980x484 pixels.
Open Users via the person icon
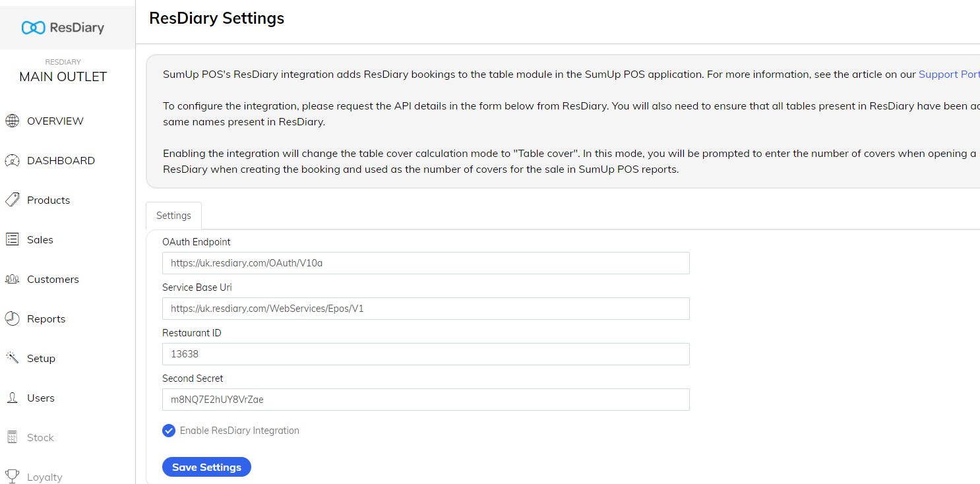[13, 398]
